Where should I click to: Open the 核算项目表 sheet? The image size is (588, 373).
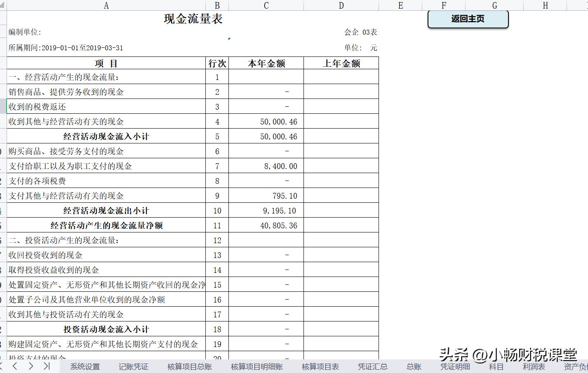pos(320,366)
